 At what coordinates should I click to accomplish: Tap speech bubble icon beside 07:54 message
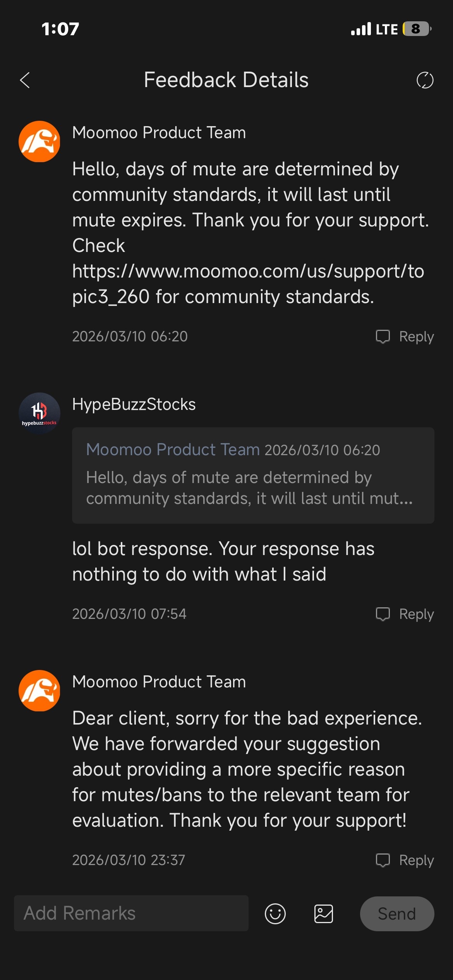pos(383,614)
